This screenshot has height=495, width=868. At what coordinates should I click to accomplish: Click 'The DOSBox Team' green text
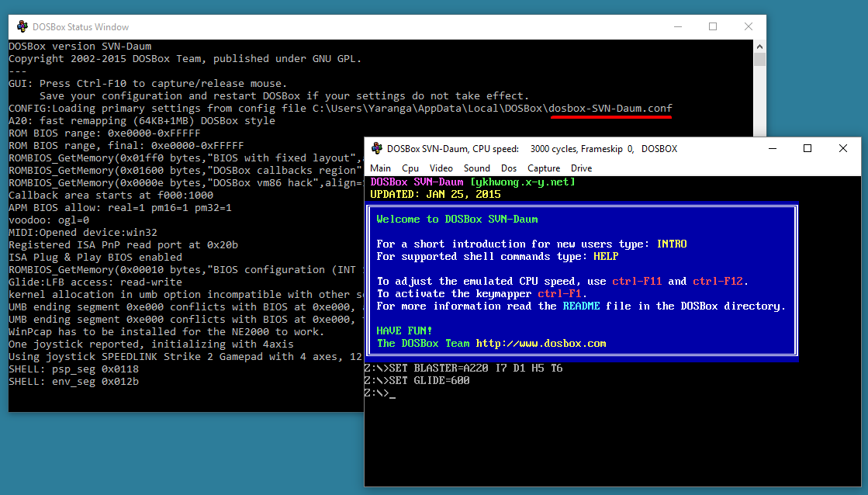423,343
